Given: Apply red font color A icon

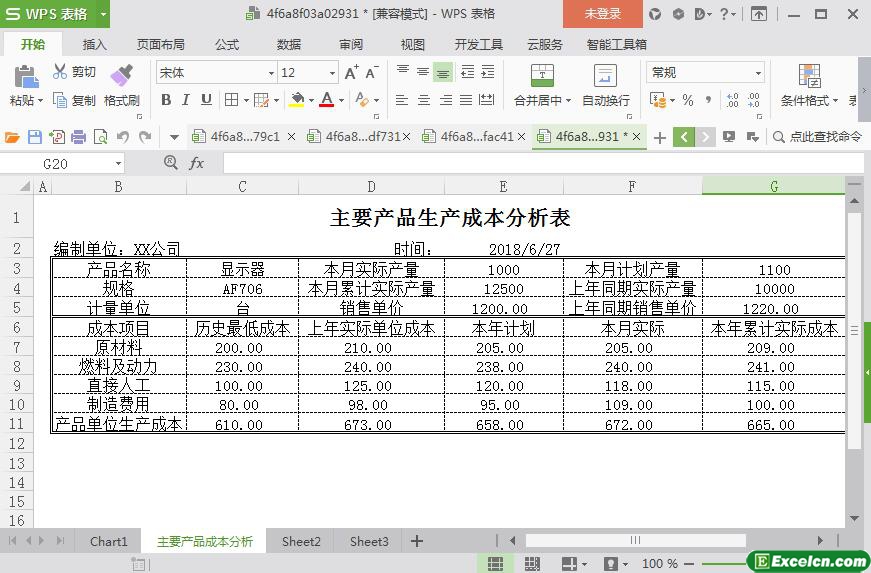Looking at the screenshot, I should (327, 100).
